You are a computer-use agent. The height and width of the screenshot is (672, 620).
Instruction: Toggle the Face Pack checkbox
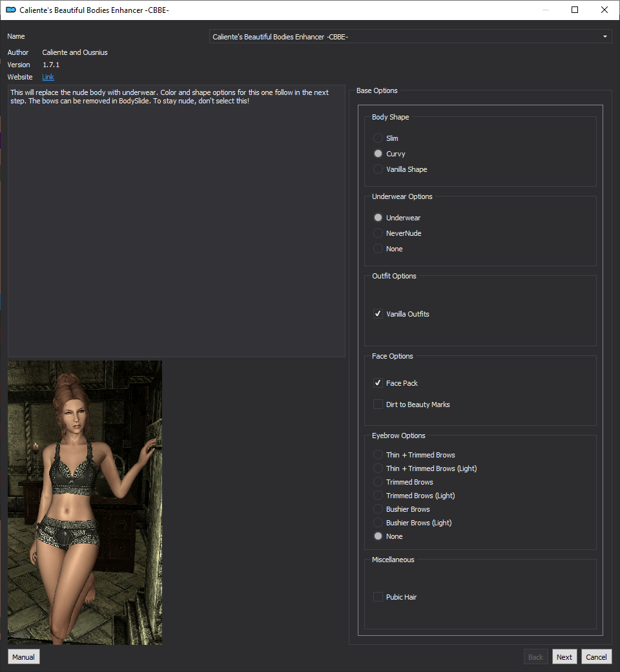(395, 383)
